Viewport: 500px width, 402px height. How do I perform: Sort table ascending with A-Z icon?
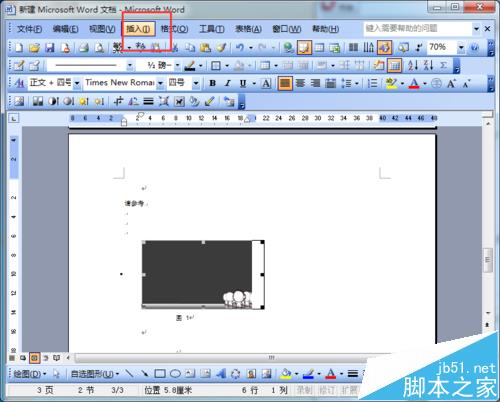click(412, 65)
